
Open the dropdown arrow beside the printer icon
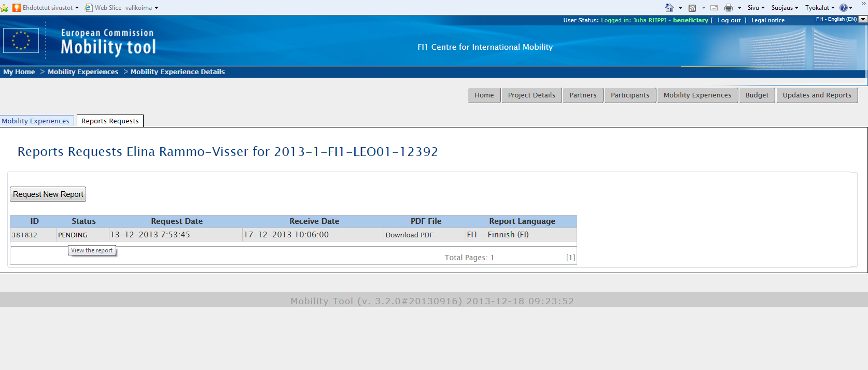click(x=739, y=8)
